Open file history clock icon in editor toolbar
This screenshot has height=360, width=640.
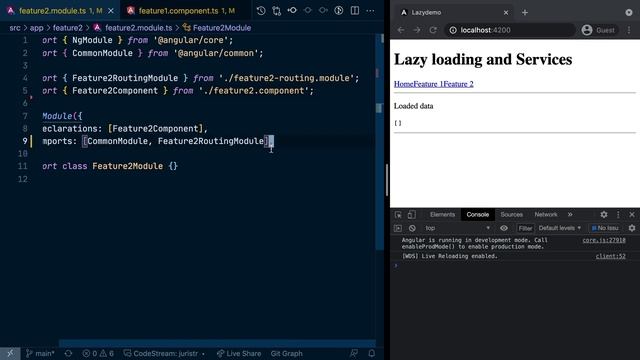point(261,11)
